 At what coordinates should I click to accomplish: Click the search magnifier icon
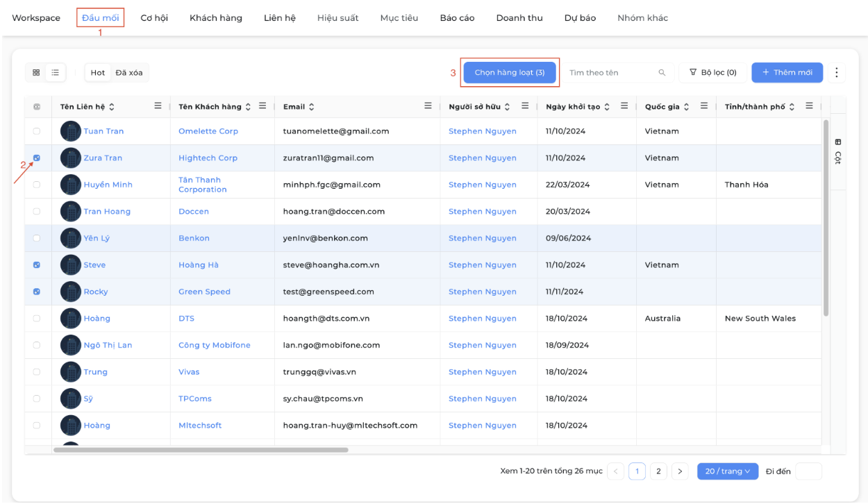coord(662,72)
